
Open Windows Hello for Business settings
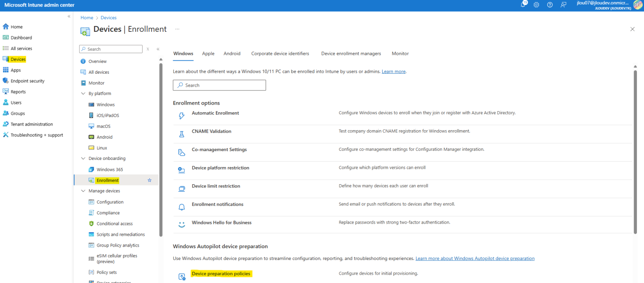222,222
